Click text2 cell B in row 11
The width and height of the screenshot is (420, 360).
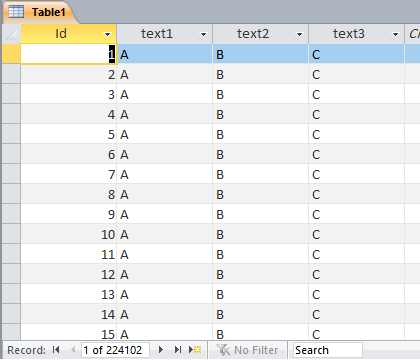point(261,254)
